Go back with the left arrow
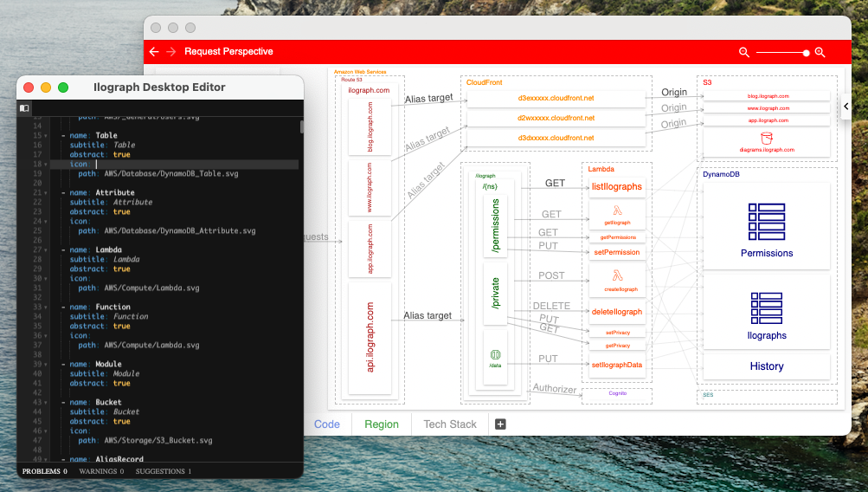 point(154,51)
